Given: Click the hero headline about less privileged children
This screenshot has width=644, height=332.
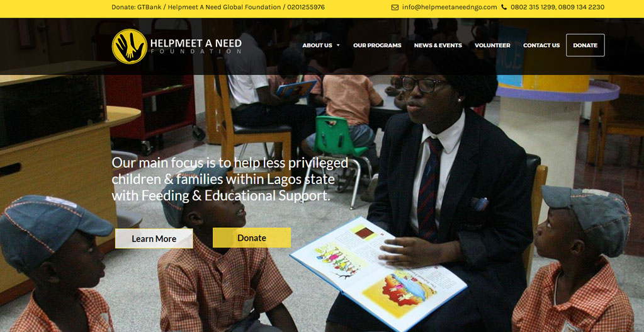Looking at the screenshot, I should [230, 179].
